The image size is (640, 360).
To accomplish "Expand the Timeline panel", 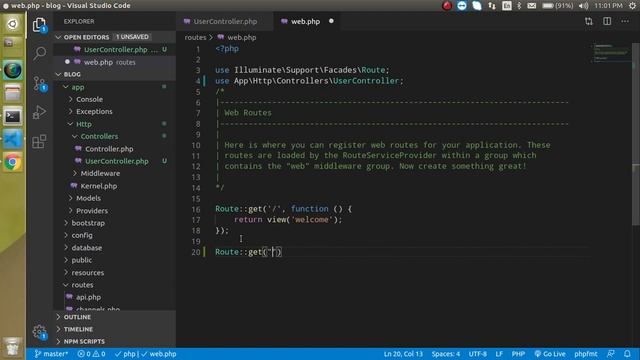I will coord(115,329).
